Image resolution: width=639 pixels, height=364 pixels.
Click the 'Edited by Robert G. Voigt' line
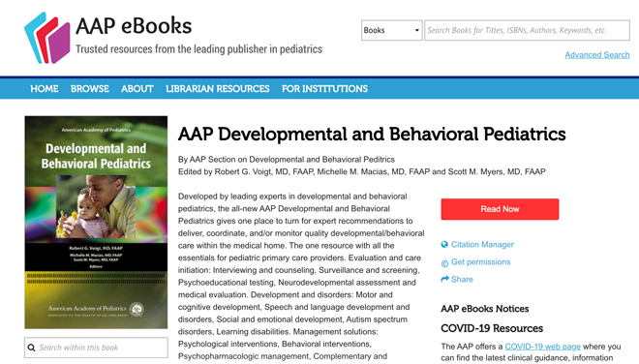pos(361,171)
